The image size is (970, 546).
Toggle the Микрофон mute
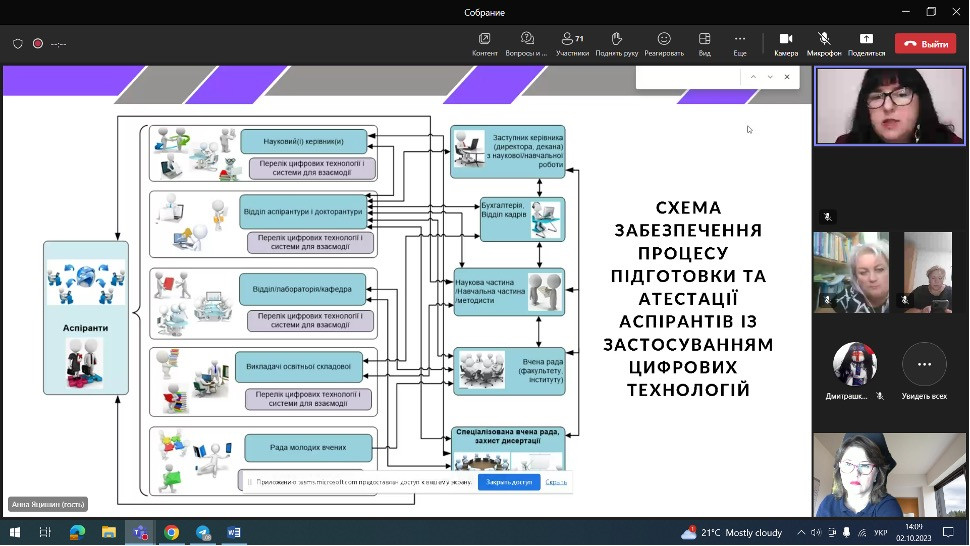coord(824,43)
